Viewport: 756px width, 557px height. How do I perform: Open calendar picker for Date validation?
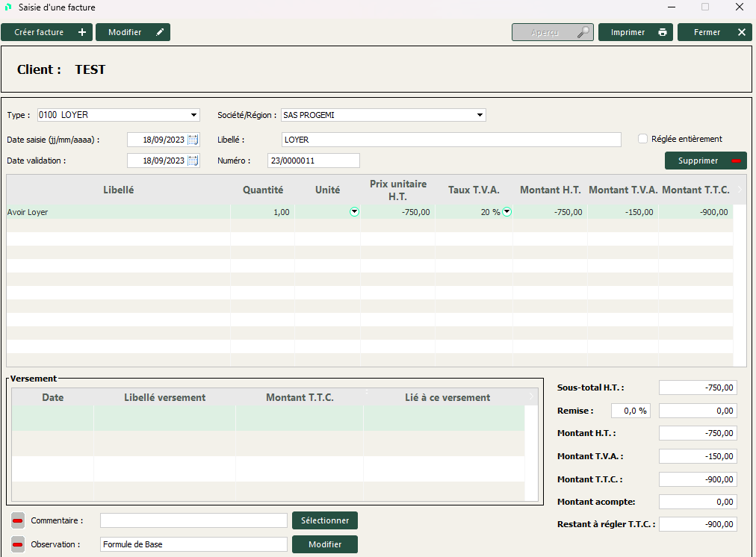193,161
